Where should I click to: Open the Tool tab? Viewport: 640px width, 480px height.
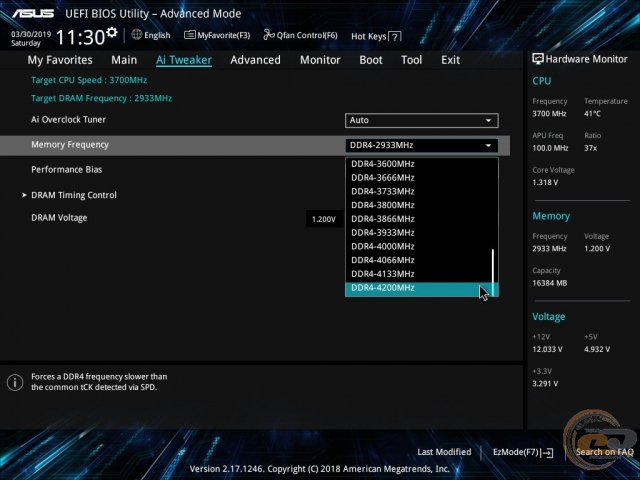411,60
